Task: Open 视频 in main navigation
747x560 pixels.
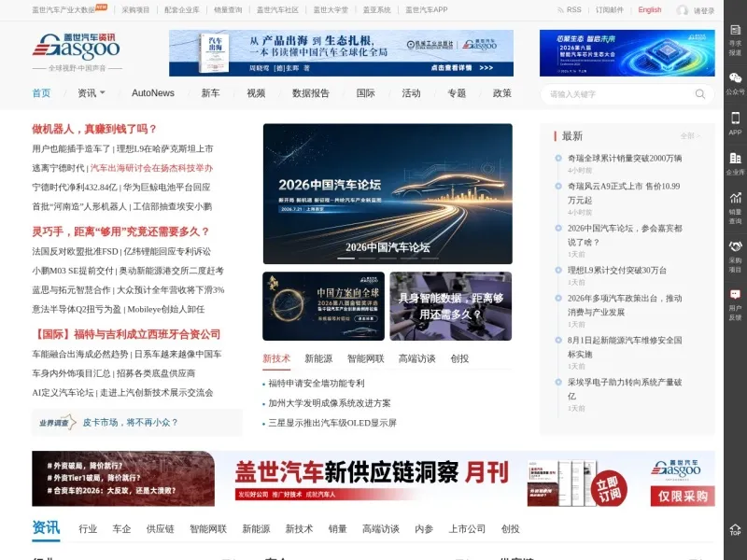Action: click(x=256, y=92)
